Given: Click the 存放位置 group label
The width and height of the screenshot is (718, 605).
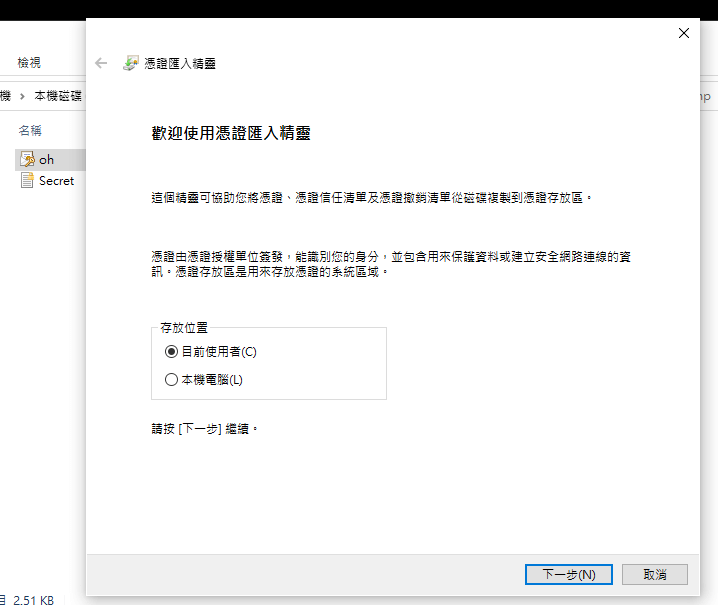Looking at the screenshot, I should point(184,327).
